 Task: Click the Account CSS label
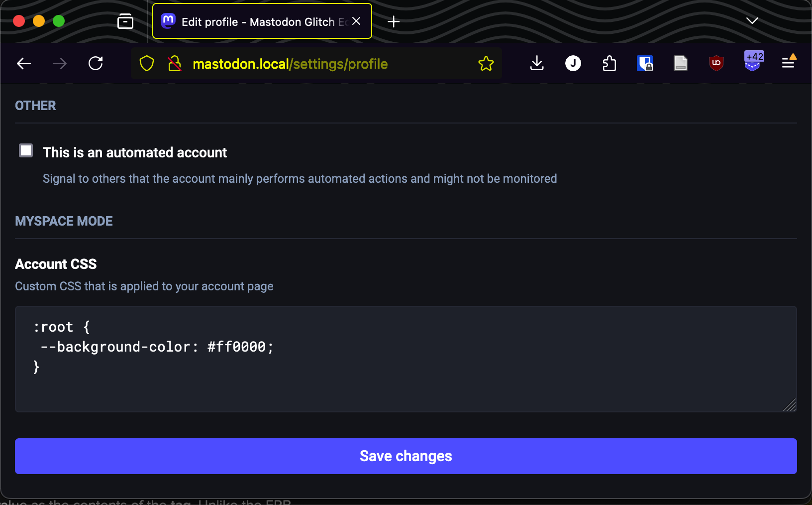tap(56, 264)
